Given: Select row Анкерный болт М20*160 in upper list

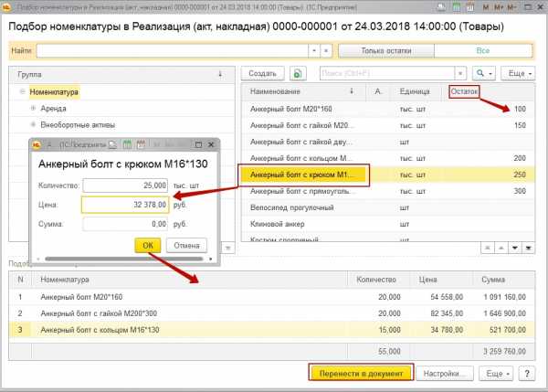Looking at the screenshot, I should [x=388, y=109].
